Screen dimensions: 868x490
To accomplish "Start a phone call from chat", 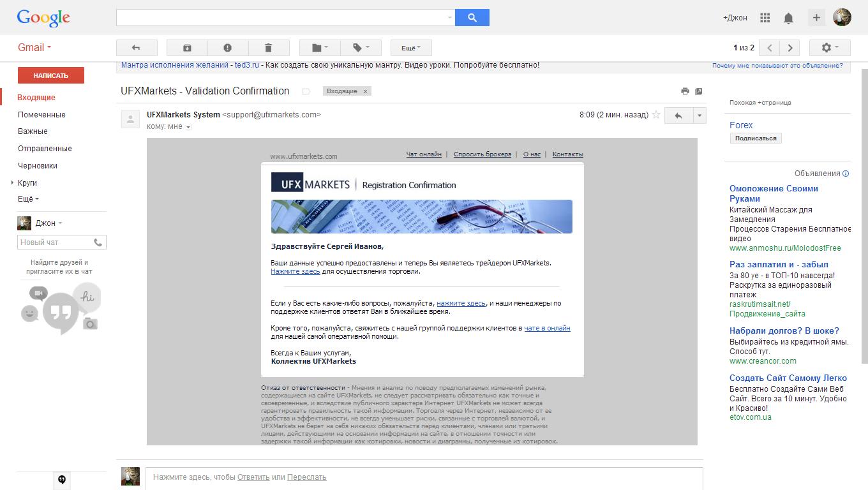I will pos(98,242).
